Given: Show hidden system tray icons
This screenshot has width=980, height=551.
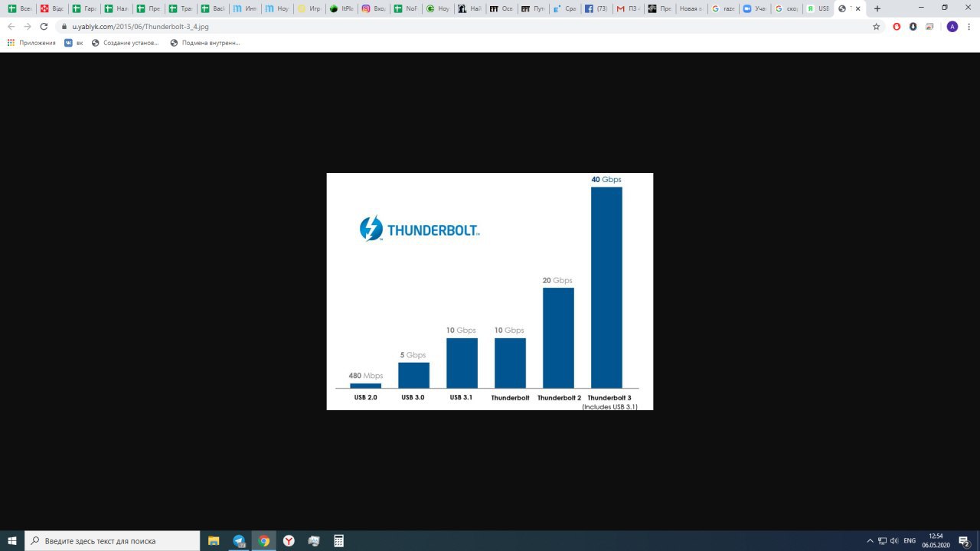Looking at the screenshot, I should pos(870,540).
